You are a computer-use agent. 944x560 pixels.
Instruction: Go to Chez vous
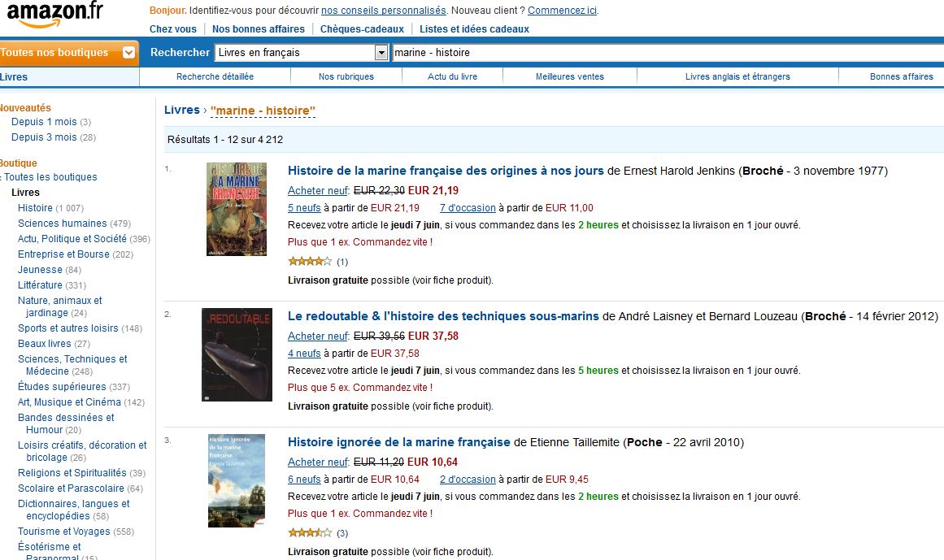pos(173,29)
